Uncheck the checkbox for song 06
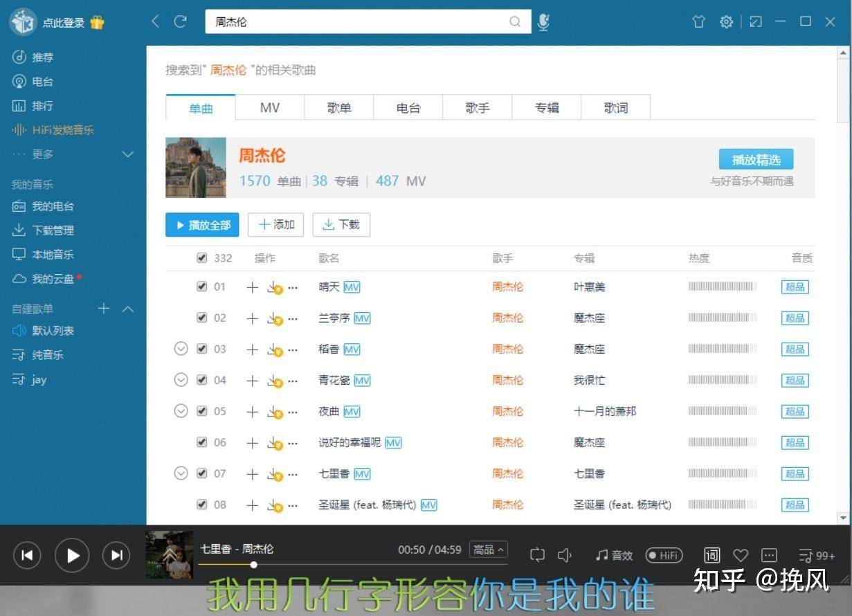Image resolution: width=852 pixels, height=616 pixels. coord(201,442)
